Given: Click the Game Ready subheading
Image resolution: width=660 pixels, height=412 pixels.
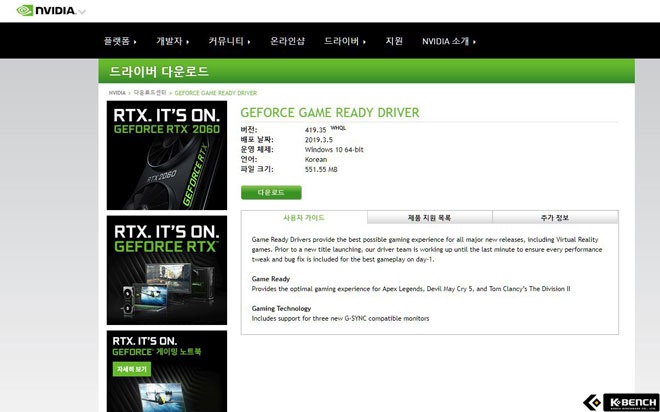Looking at the screenshot, I should click(271, 279).
